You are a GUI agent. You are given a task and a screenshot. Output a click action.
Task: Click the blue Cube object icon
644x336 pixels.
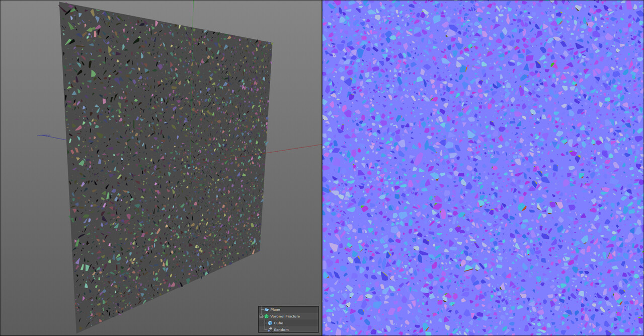[270, 323]
